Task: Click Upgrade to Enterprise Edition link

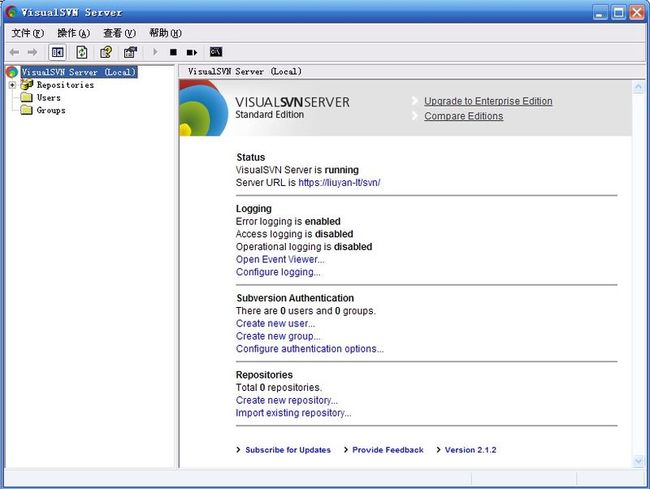Action: pyautogui.click(x=488, y=101)
